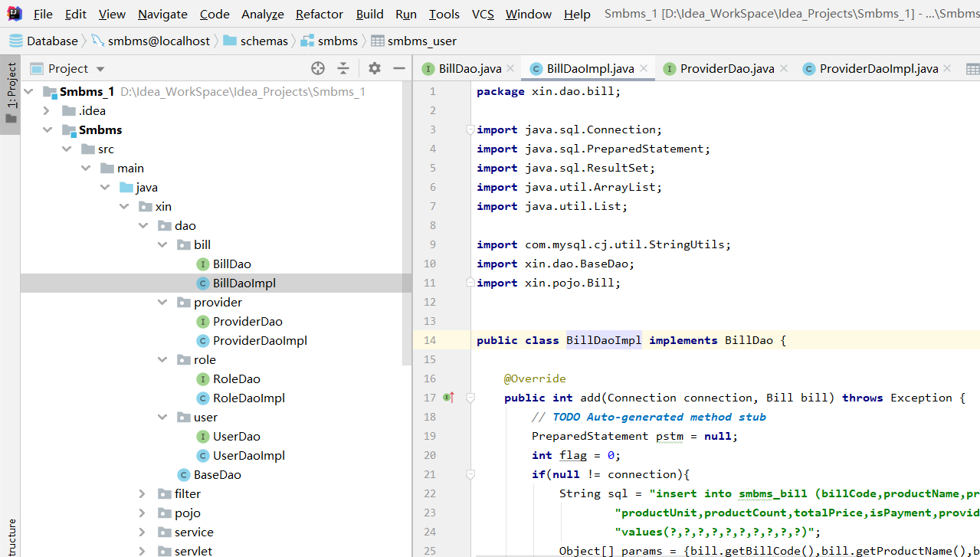
Task: Collapse the provider package
Action: click(162, 302)
